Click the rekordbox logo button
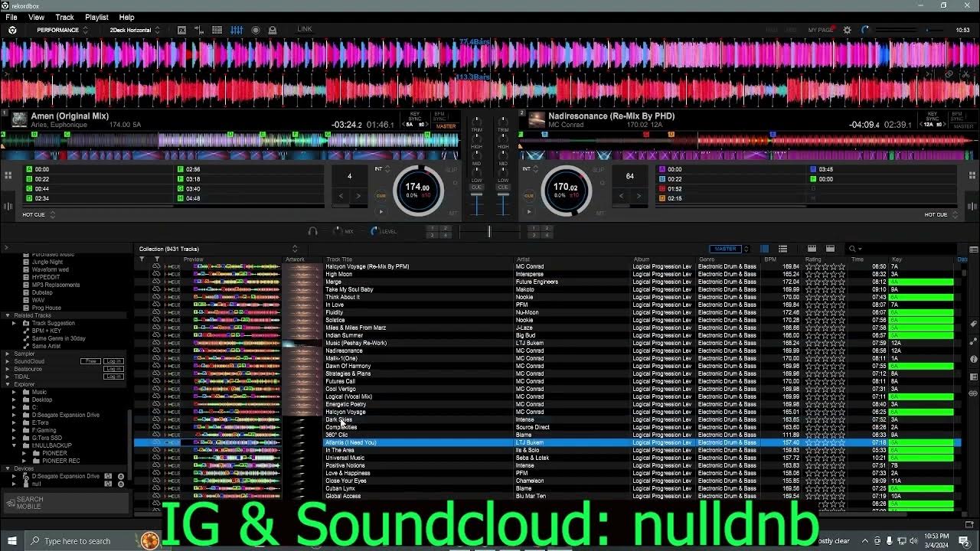Screen dimensions: 980x551 coord(12,30)
